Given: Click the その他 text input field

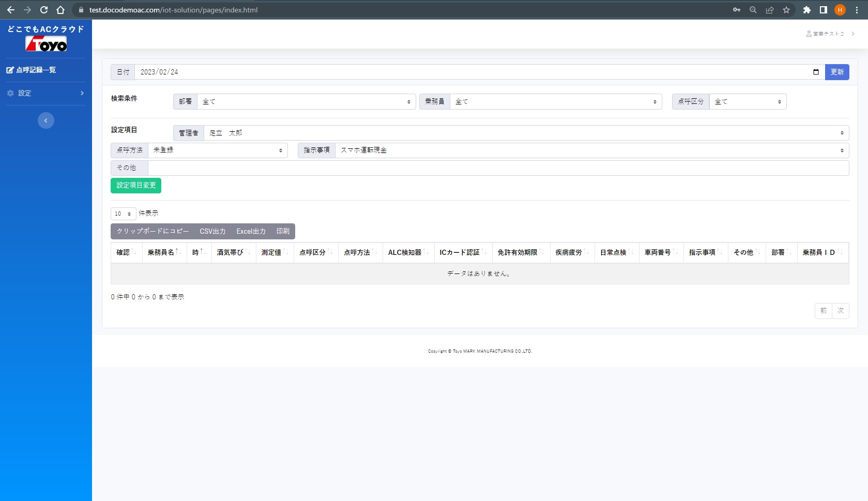Looking at the screenshot, I should coord(498,168).
